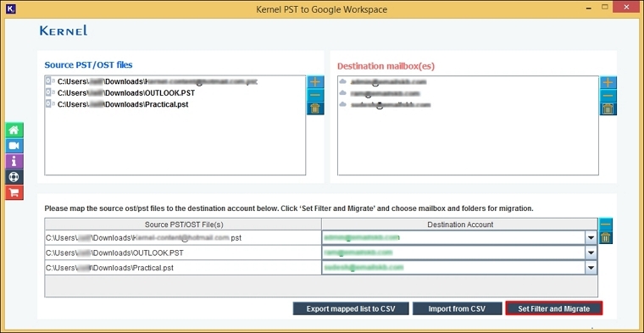Expand destination dropdown for hotmail.com.pst row
The height and width of the screenshot is (333, 644).
(591, 238)
